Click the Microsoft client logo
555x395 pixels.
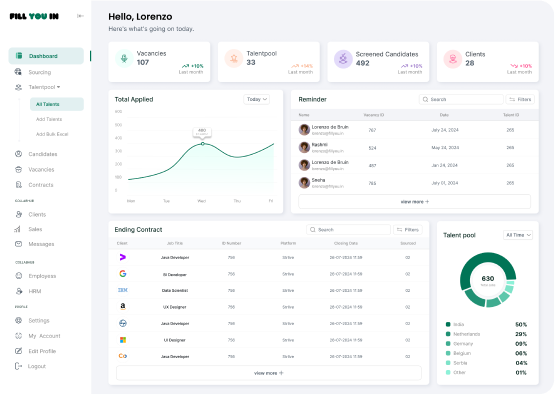point(123,340)
